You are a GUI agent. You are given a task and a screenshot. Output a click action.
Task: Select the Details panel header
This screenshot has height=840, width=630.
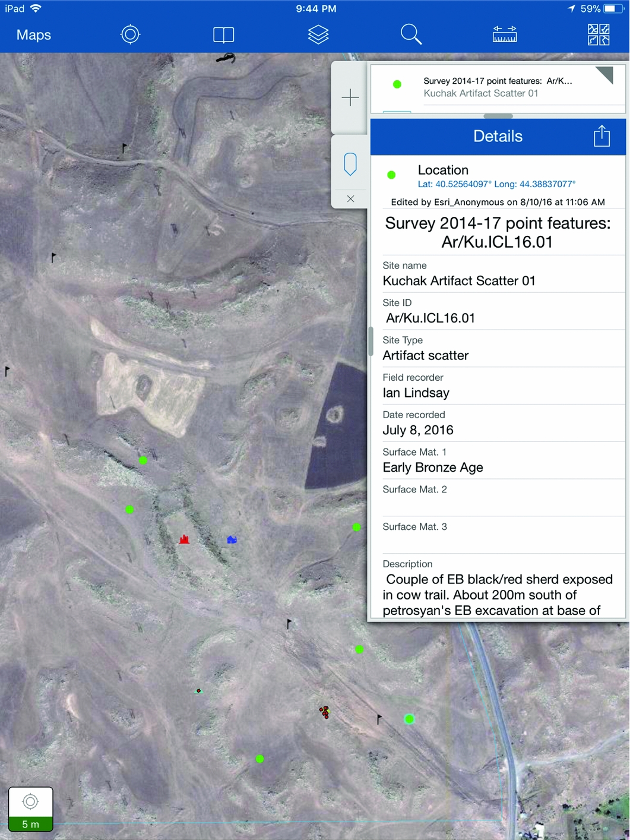tap(498, 137)
